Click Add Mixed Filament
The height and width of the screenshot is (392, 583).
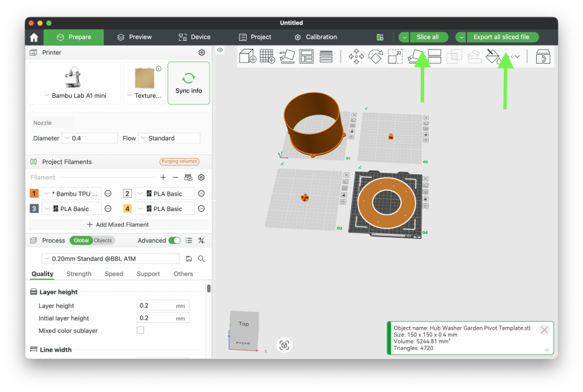(x=118, y=224)
